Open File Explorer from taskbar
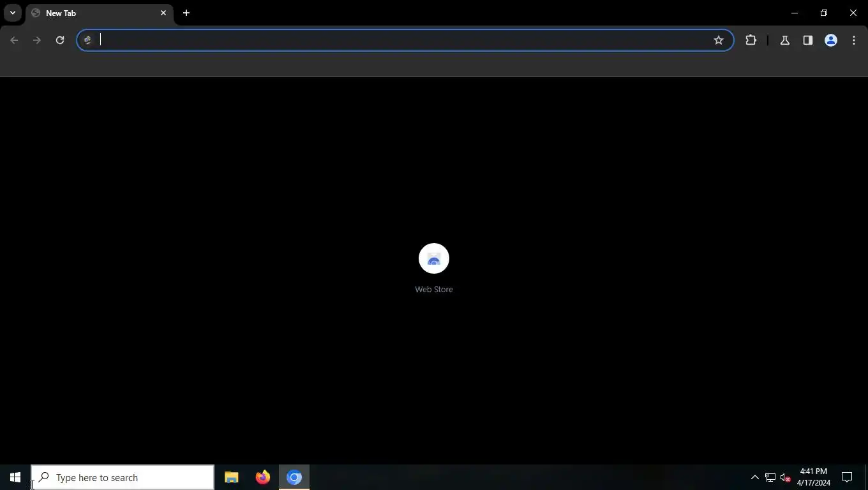868x490 pixels. click(x=231, y=477)
